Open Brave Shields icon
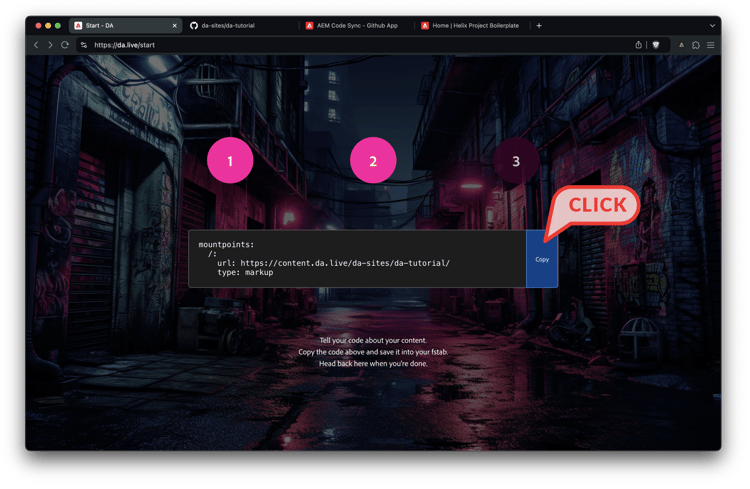 (x=656, y=45)
